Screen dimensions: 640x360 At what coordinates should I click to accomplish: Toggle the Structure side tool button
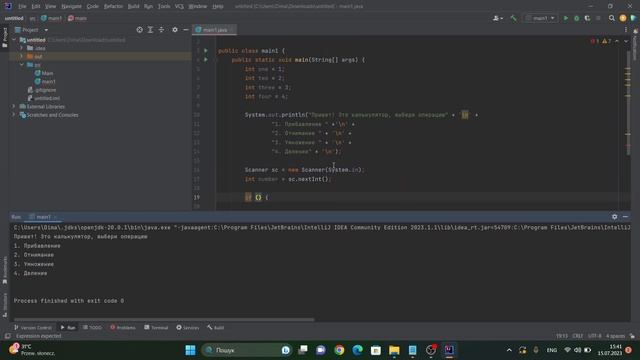click(x=5, y=305)
